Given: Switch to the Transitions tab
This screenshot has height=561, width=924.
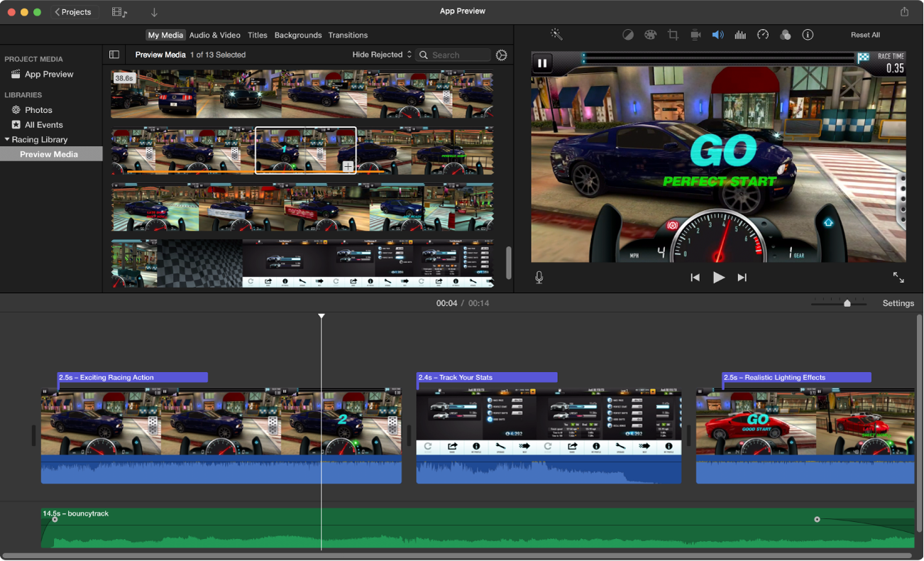Looking at the screenshot, I should [x=348, y=35].
